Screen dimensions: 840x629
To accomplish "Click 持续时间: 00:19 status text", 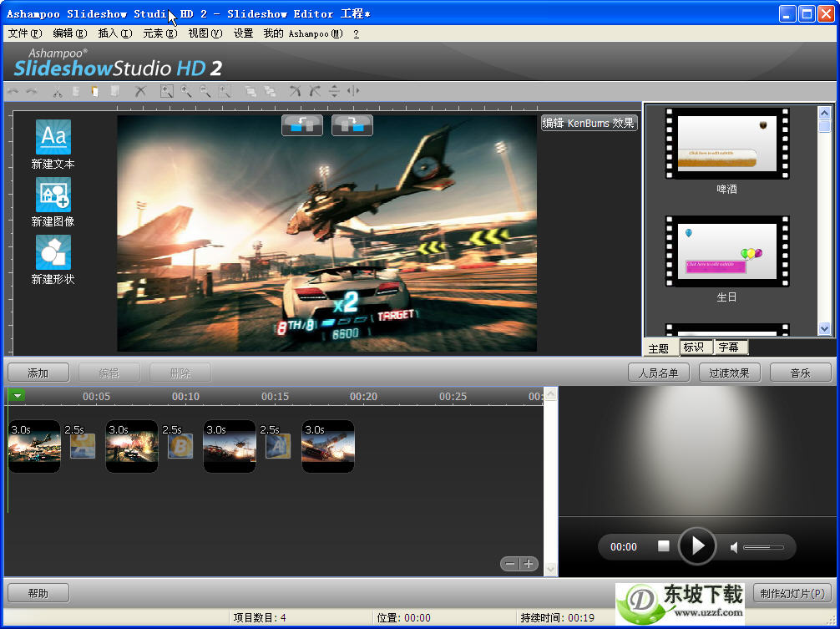I will click(558, 618).
